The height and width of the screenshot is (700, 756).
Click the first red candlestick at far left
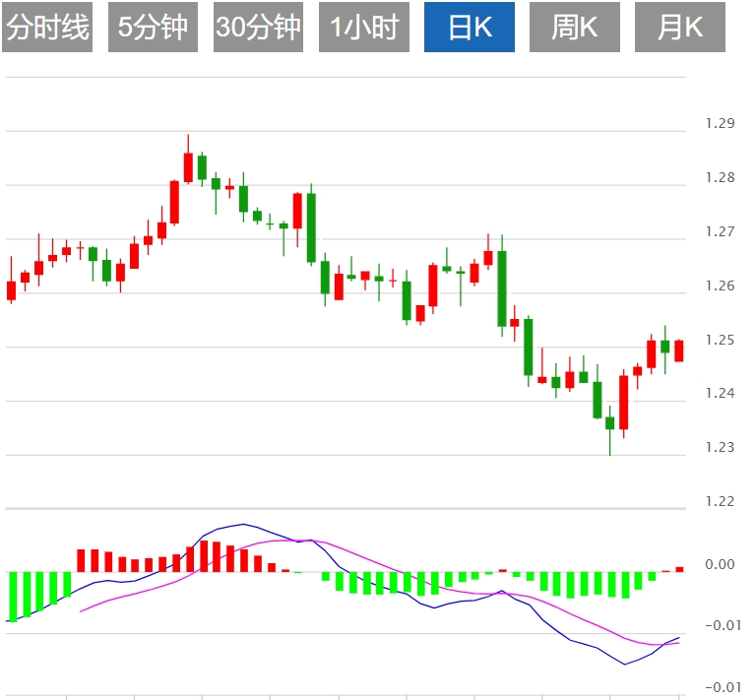(12, 290)
